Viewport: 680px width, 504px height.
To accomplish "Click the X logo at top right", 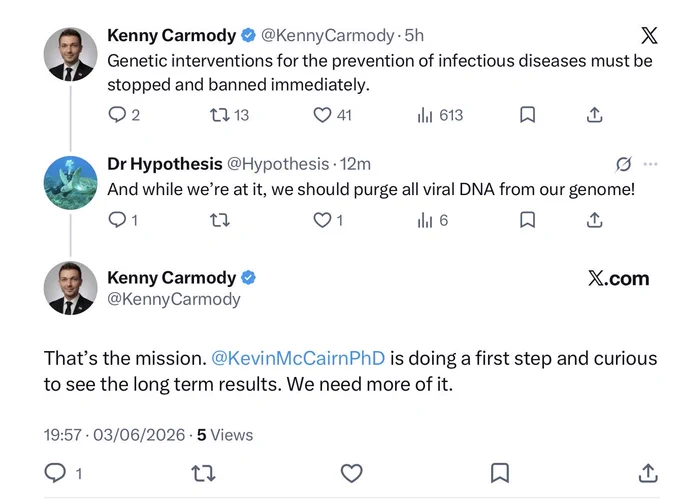I will coord(649,36).
